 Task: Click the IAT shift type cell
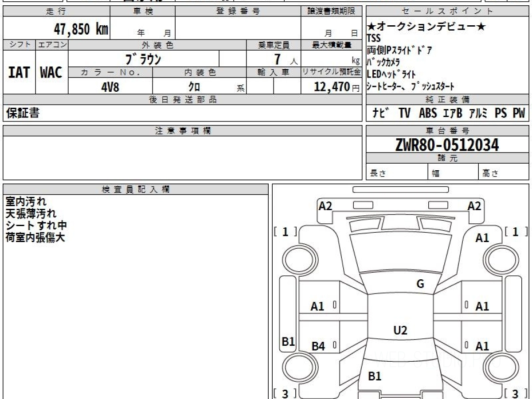click(x=19, y=73)
